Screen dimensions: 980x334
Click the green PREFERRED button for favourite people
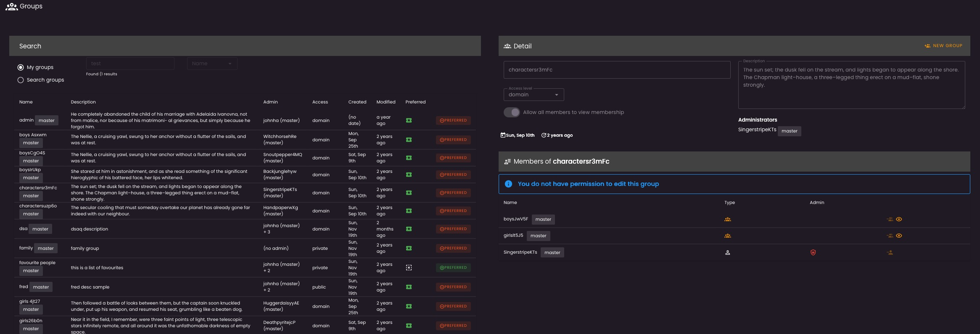(453, 268)
